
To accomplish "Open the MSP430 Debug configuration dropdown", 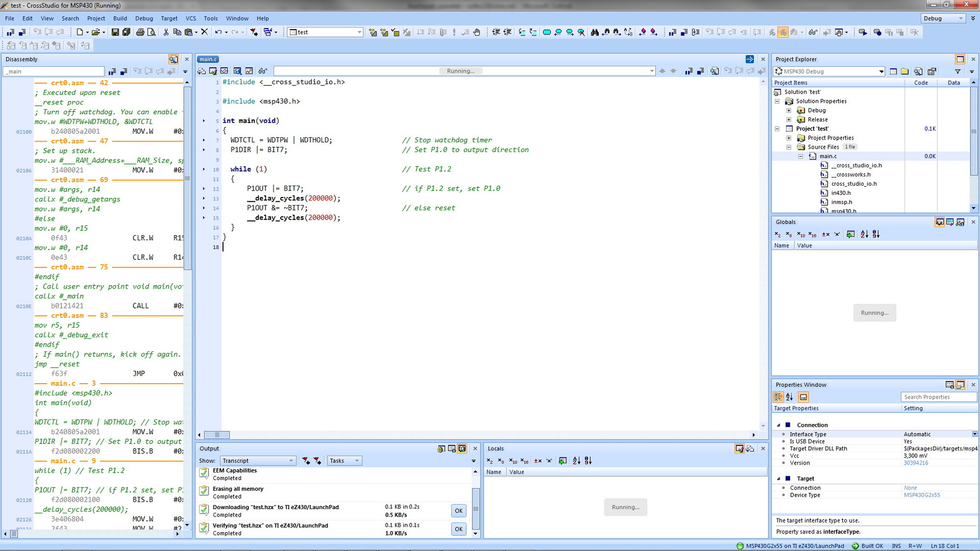I will 829,72.
